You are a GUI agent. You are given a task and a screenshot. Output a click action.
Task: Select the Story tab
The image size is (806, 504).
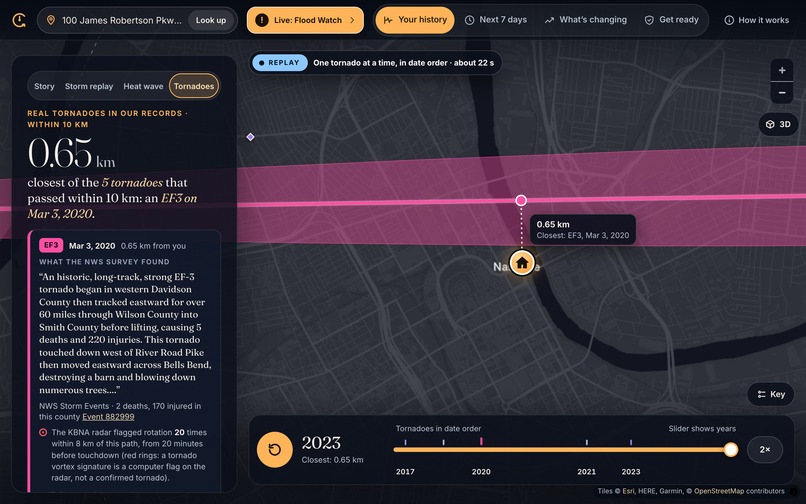44,86
